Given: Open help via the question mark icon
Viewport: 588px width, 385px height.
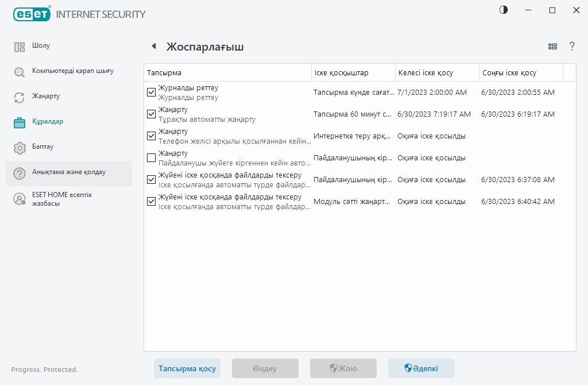Looking at the screenshot, I should click(x=572, y=47).
